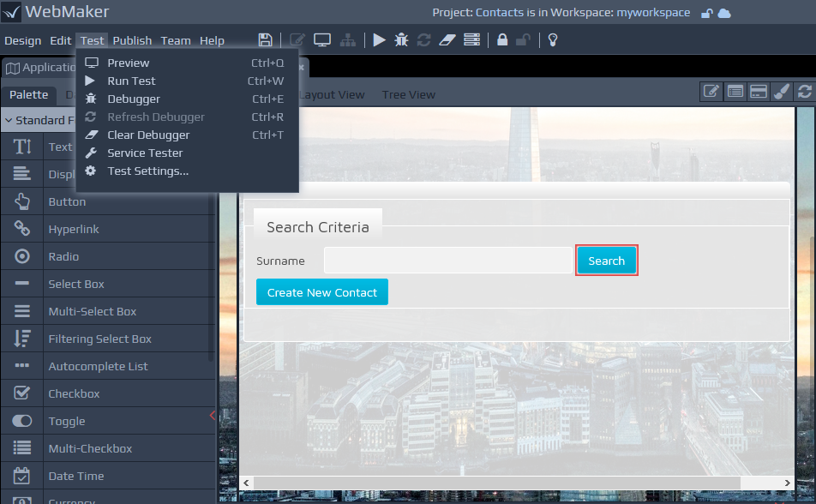Screen dimensions: 816x504
Task: Select the Toggle palette item
Action: click(x=108, y=421)
